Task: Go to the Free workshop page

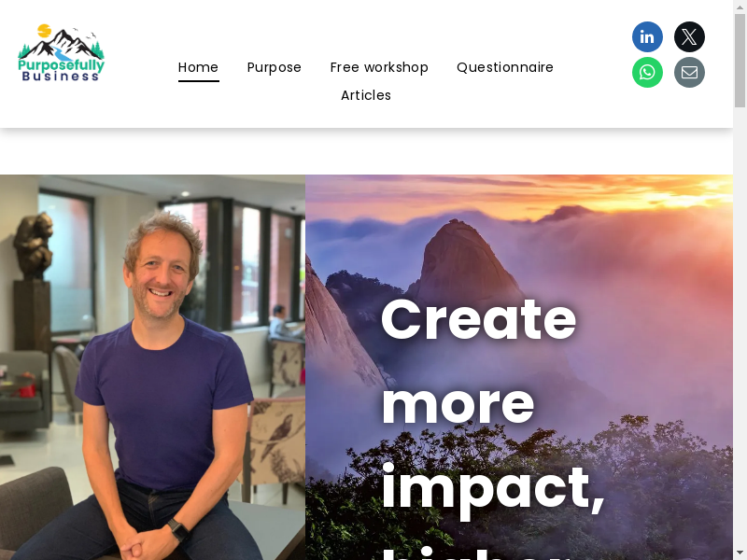Action: (x=379, y=67)
